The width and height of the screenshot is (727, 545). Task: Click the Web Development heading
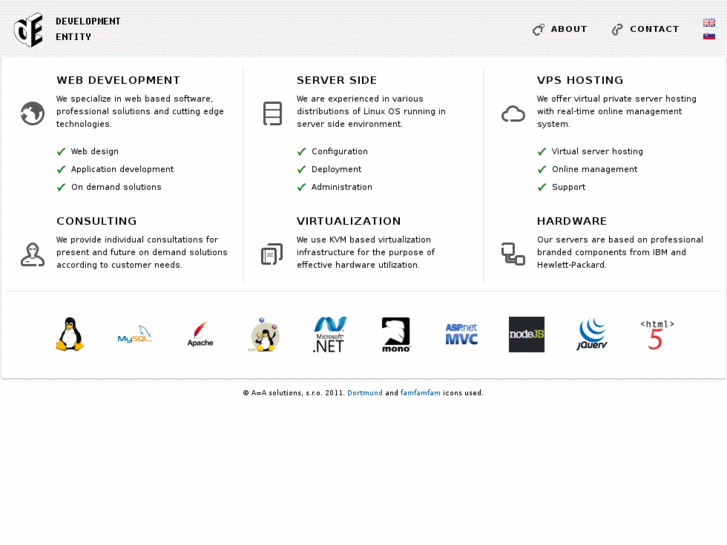(x=118, y=80)
